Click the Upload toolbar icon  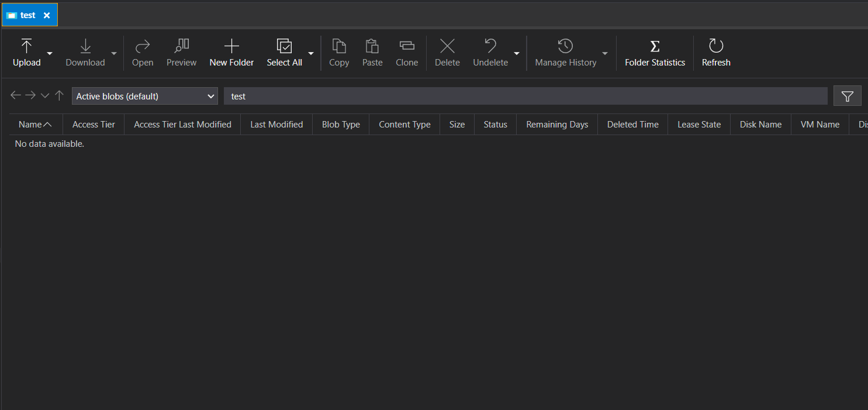26,52
